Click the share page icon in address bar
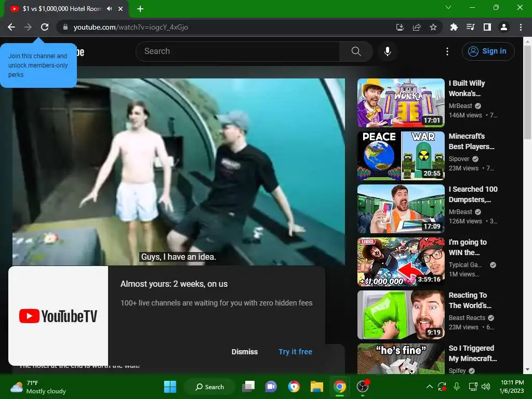Viewport: 532px width, 399px height. [417, 27]
